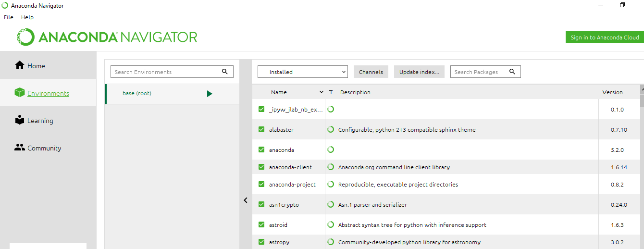Viewport: 644px width, 249px height.
Task: Click the Search Environments magnifier icon
Action: coord(225,72)
